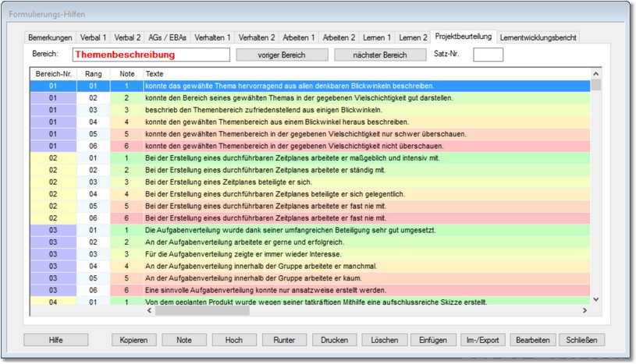
Task: Sort by the Rang column header
Action: tap(93, 73)
